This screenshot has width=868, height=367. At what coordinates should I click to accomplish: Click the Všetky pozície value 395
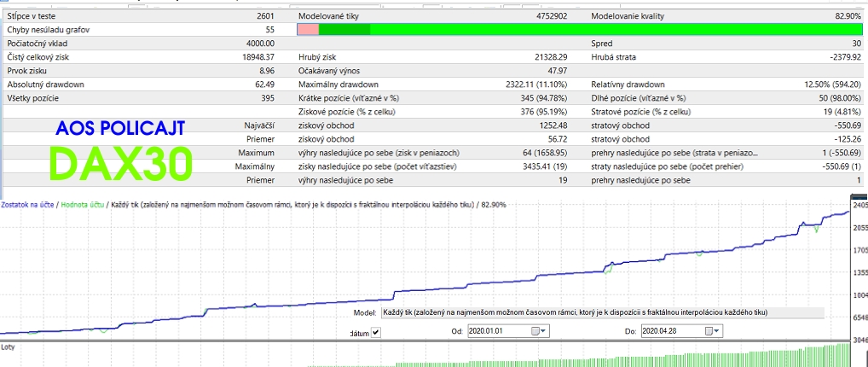click(x=268, y=98)
